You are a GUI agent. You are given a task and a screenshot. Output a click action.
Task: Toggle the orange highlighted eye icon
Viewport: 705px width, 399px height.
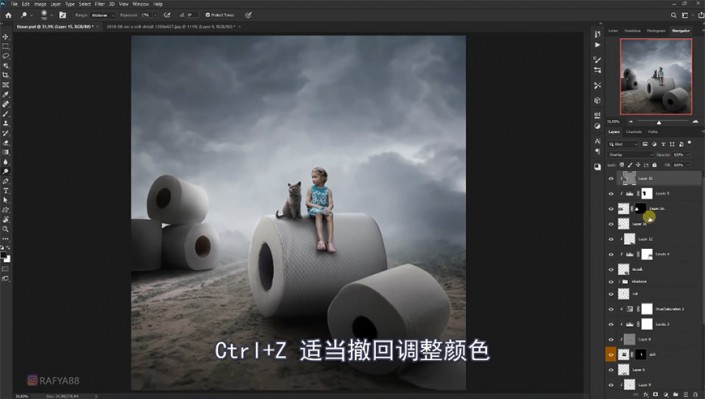click(611, 354)
